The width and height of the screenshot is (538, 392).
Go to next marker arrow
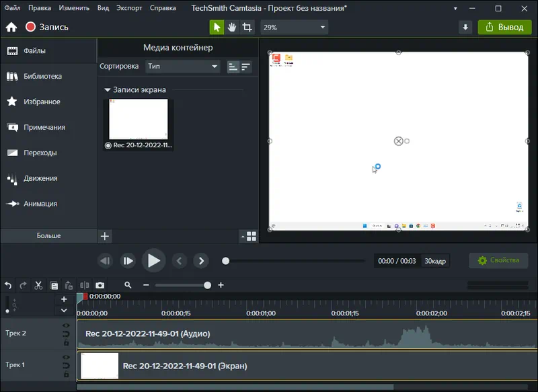point(201,261)
